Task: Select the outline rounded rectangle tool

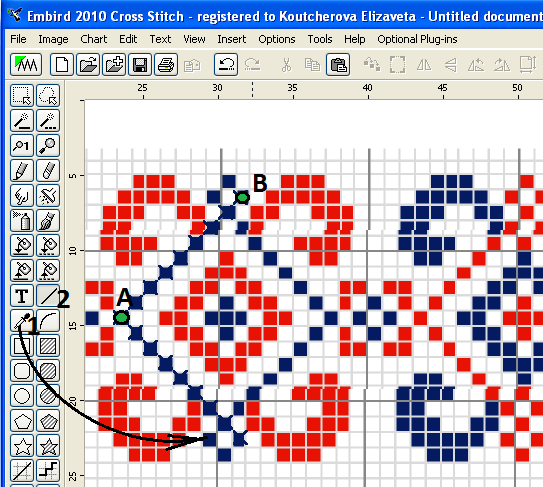Action: click(22, 371)
